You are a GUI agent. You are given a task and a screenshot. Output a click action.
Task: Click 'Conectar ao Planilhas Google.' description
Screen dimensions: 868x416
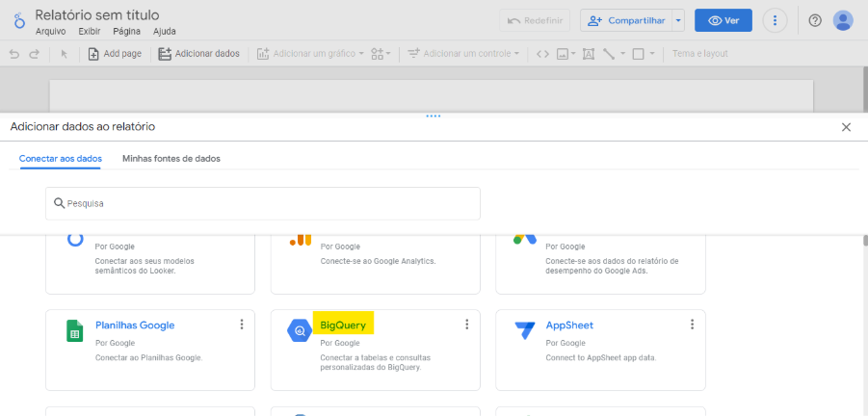pos(149,358)
